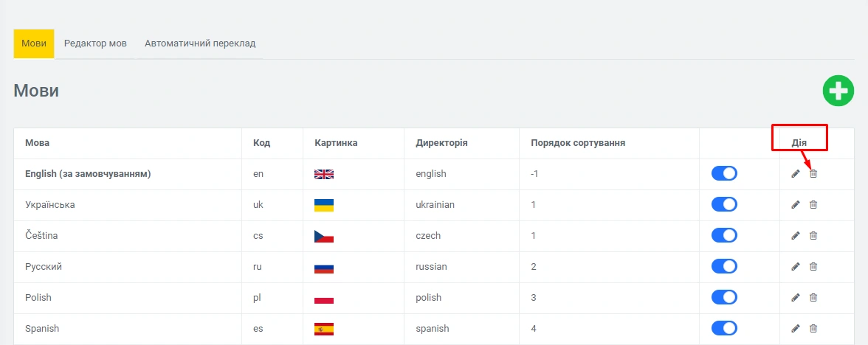Click the Spanish flag image

pyautogui.click(x=324, y=329)
